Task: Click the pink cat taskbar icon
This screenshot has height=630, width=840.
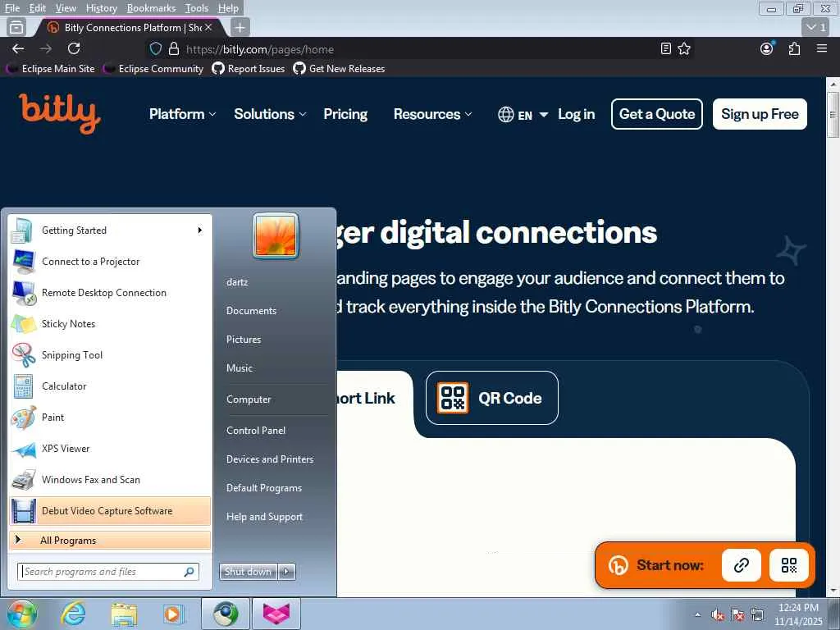Action: 276,614
